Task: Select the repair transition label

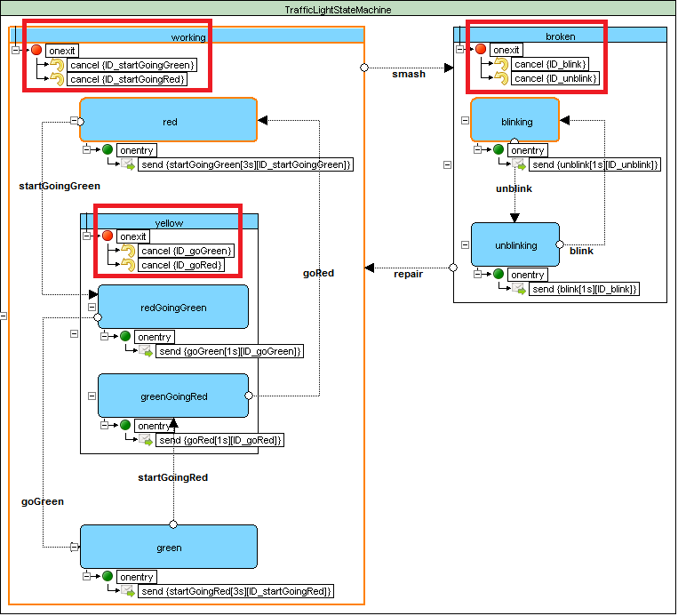Action: (409, 273)
